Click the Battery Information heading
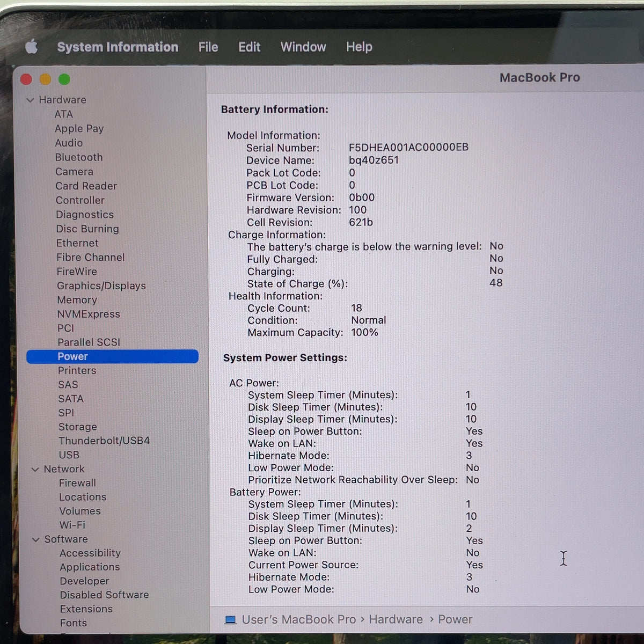 coord(274,109)
